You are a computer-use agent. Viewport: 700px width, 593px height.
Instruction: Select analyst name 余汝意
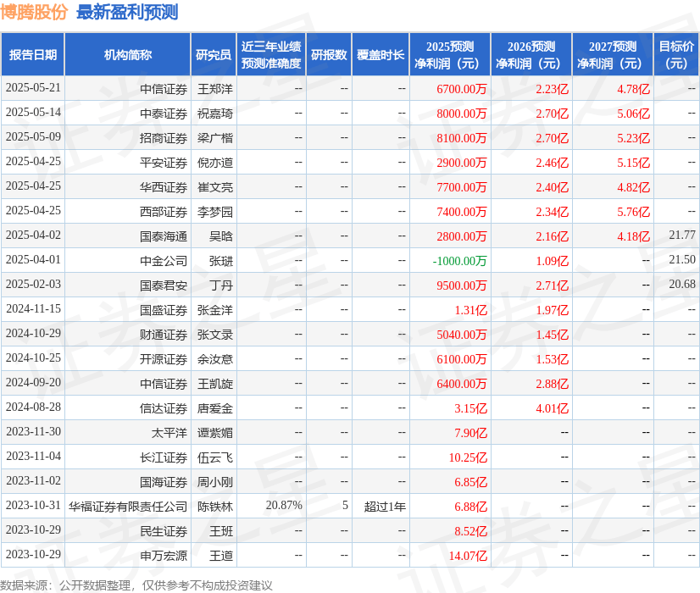pos(215,359)
